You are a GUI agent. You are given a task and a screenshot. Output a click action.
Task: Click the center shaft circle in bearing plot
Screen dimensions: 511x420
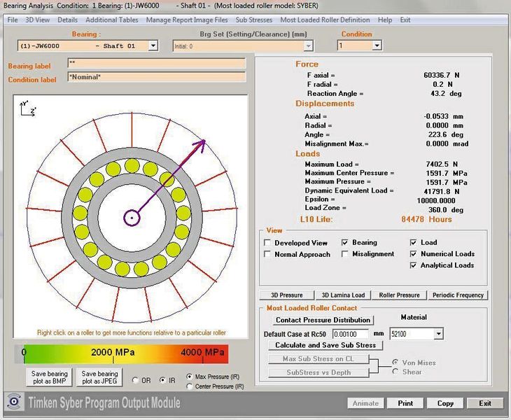131,217
